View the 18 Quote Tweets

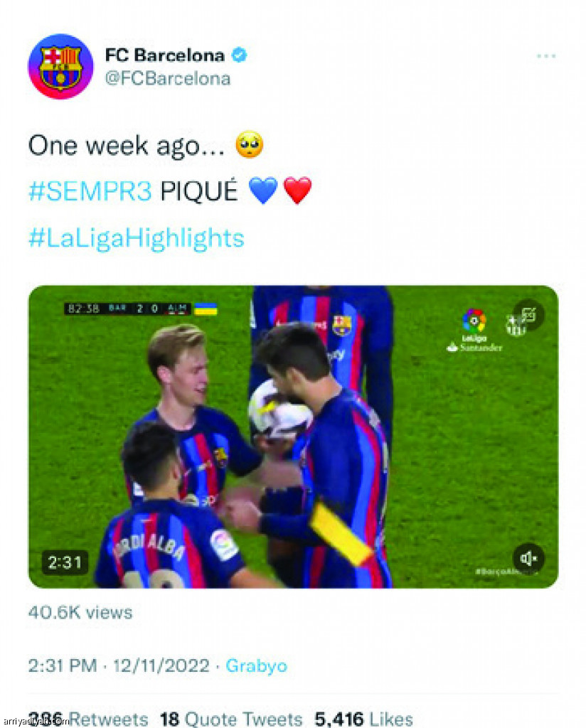pos(231,719)
